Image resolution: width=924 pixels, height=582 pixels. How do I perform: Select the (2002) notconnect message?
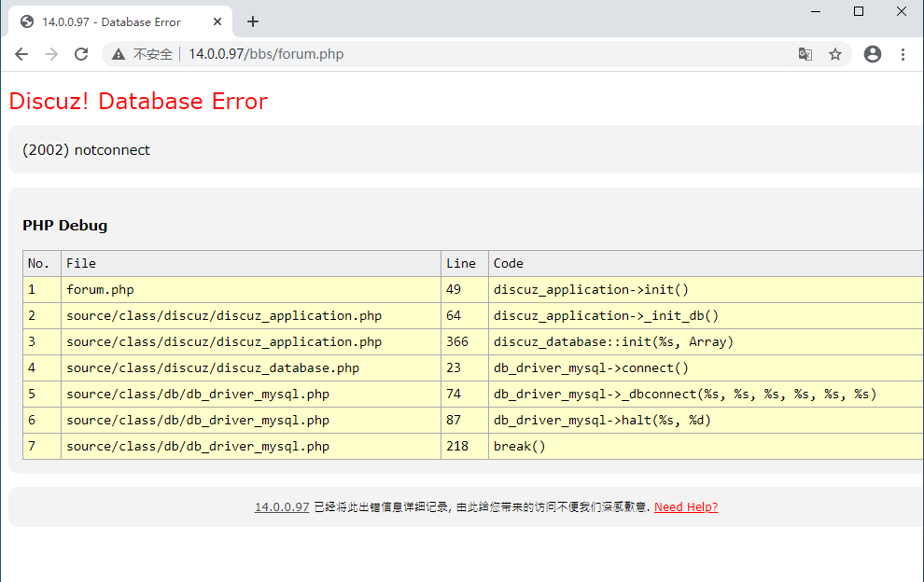point(86,150)
